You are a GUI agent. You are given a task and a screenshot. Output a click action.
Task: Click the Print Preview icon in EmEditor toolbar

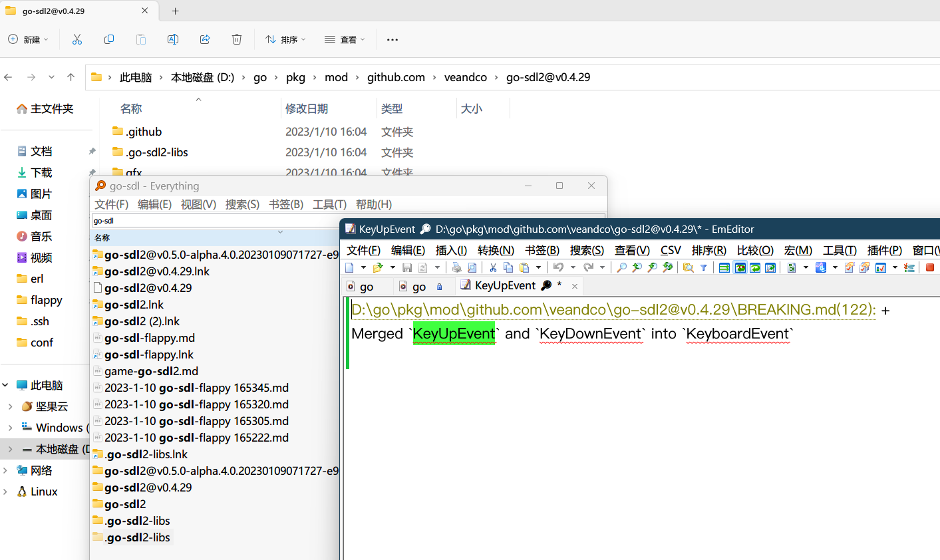[472, 267]
